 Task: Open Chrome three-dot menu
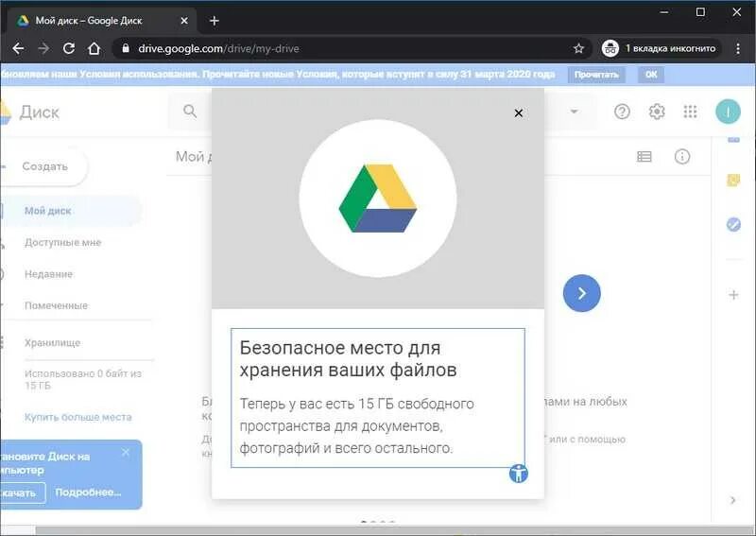[x=738, y=48]
